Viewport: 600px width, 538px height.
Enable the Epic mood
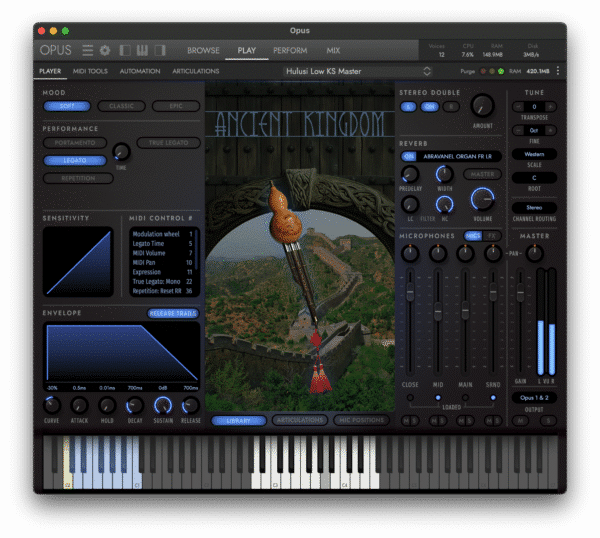[x=176, y=106]
